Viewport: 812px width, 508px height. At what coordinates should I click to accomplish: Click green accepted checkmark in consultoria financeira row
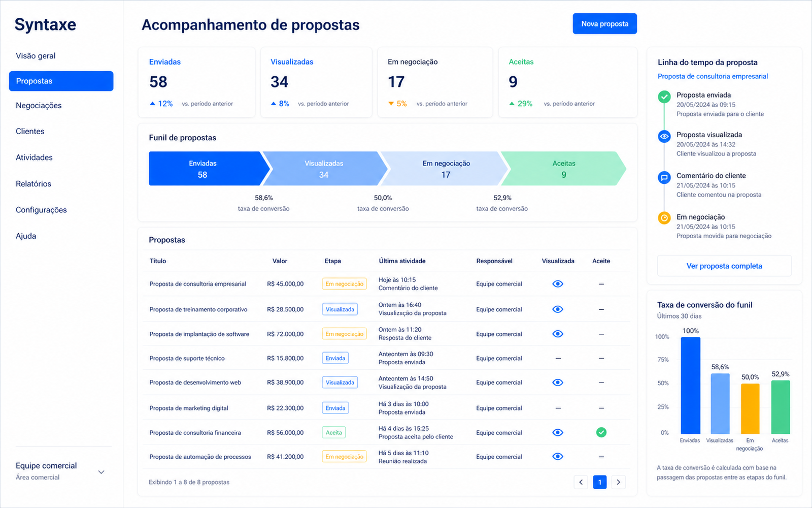[x=601, y=432]
